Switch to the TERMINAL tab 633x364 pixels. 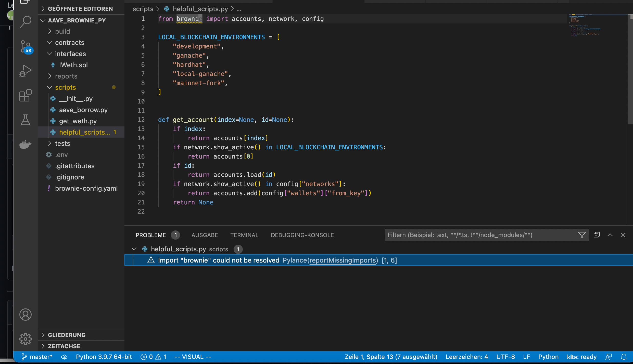[x=244, y=235]
